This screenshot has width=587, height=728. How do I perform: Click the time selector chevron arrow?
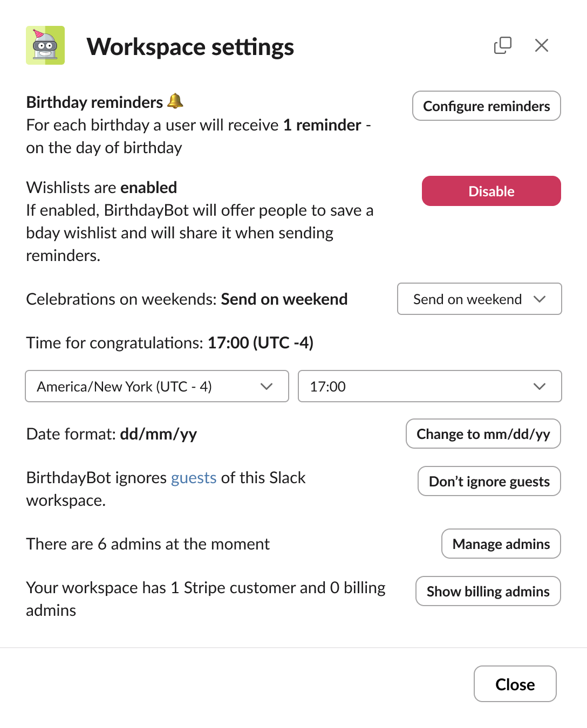[x=540, y=386]
